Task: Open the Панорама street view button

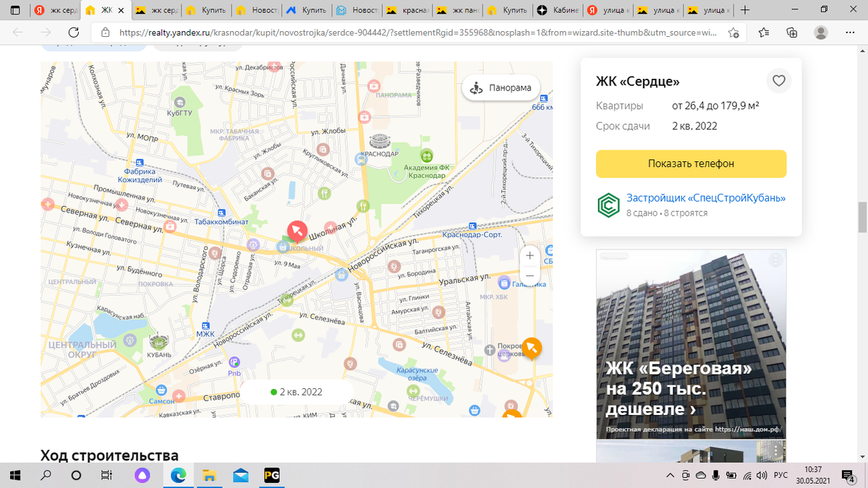Action: 501,88
